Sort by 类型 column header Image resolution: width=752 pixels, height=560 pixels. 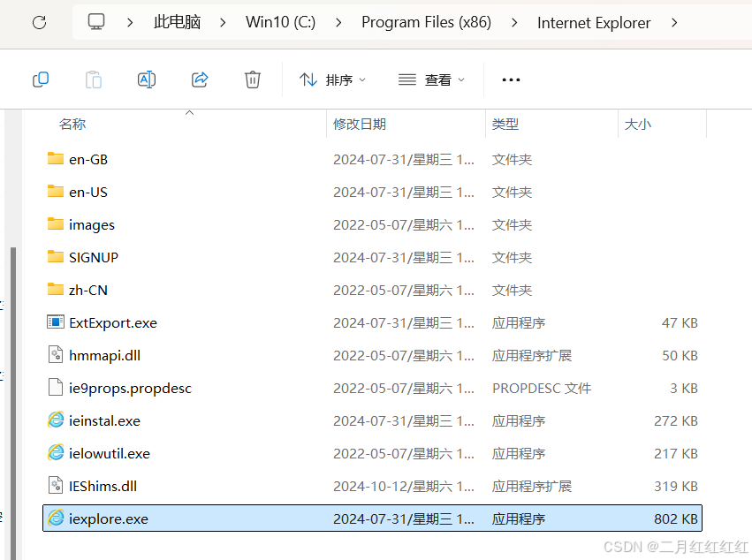point(505,125)
